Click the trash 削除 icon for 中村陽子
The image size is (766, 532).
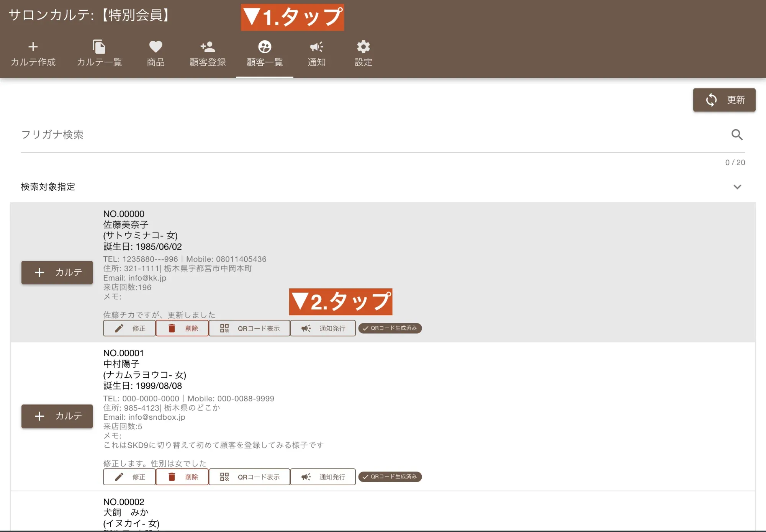point(171,477)
